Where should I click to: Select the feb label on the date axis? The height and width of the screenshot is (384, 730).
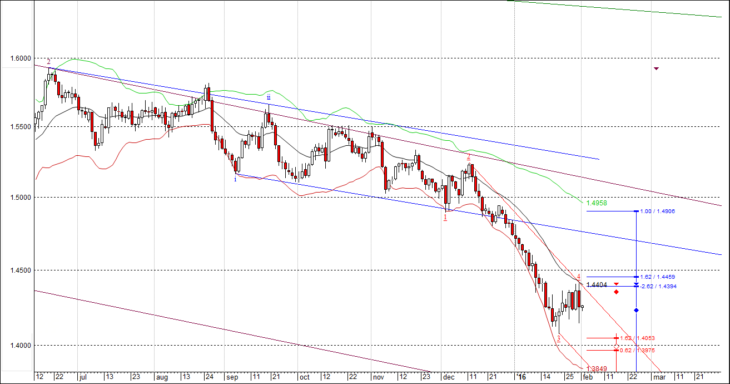[x=588, y=377]
